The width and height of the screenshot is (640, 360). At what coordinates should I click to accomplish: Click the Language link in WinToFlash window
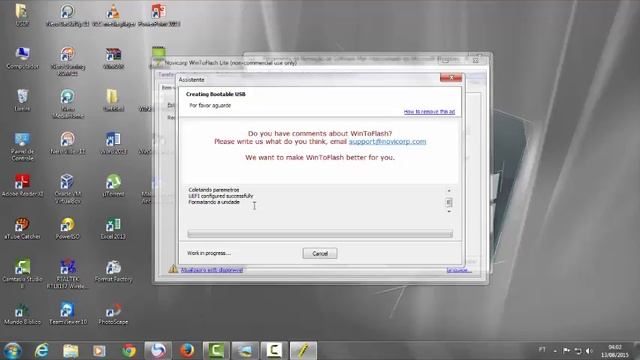pyautogui.click(x=458, y=270)
